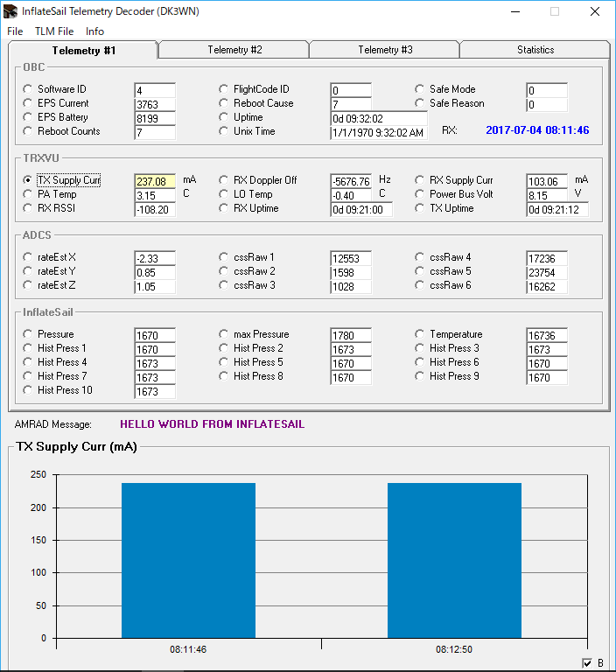Choose the cssRaw 3 radio option

[223, 285]
